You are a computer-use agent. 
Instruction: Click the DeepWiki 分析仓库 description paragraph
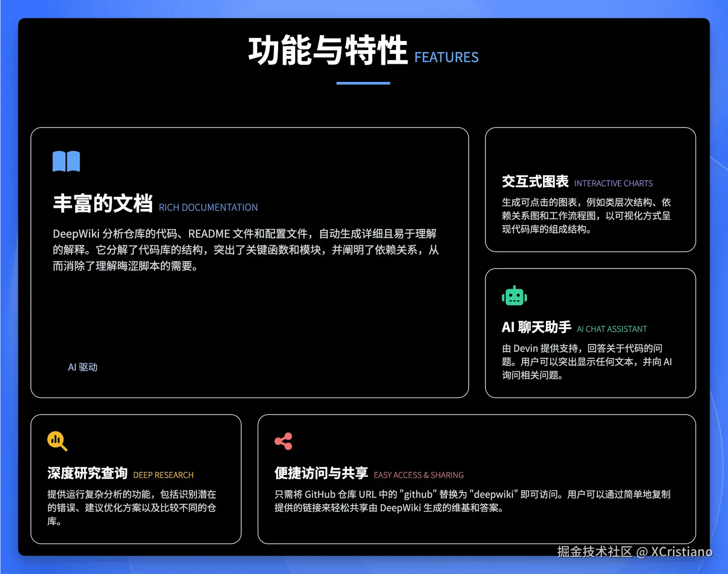click(246, 250)
